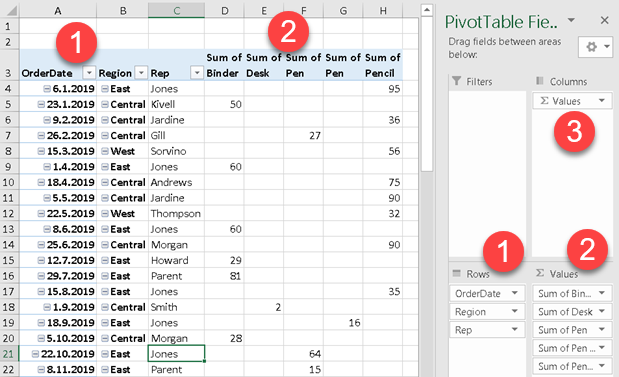Select all cells with corner triangle
The image size is (619, 377).
11,10
